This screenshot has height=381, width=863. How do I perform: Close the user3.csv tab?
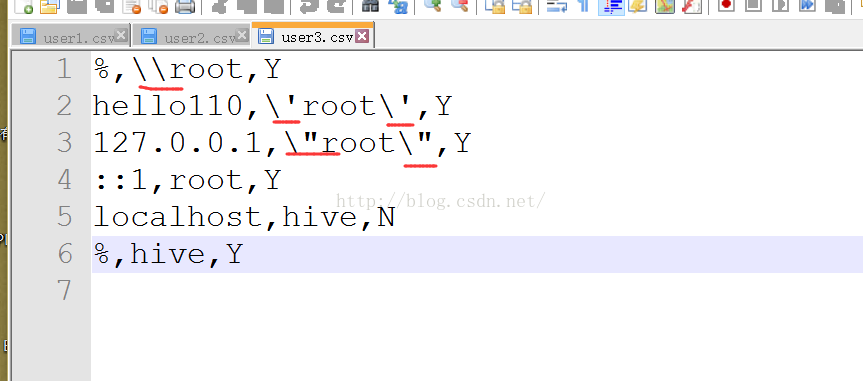pyautogui.click(x=362, y=36)
